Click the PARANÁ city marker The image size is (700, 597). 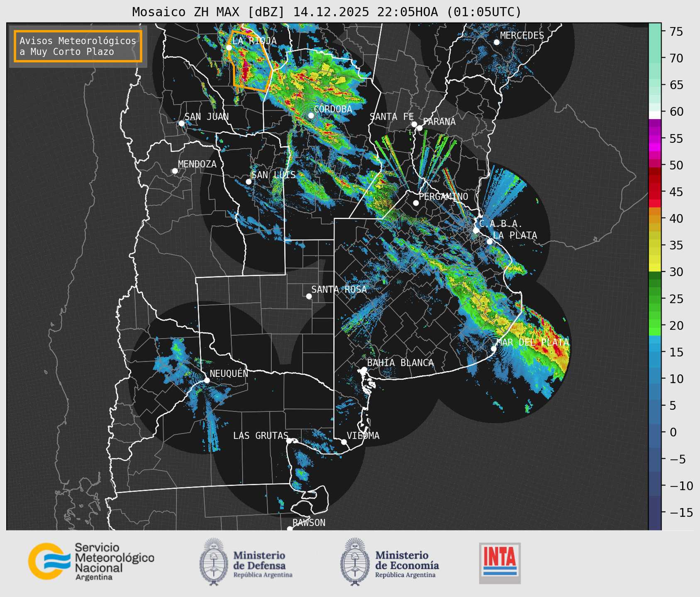[x=420, y=128]
